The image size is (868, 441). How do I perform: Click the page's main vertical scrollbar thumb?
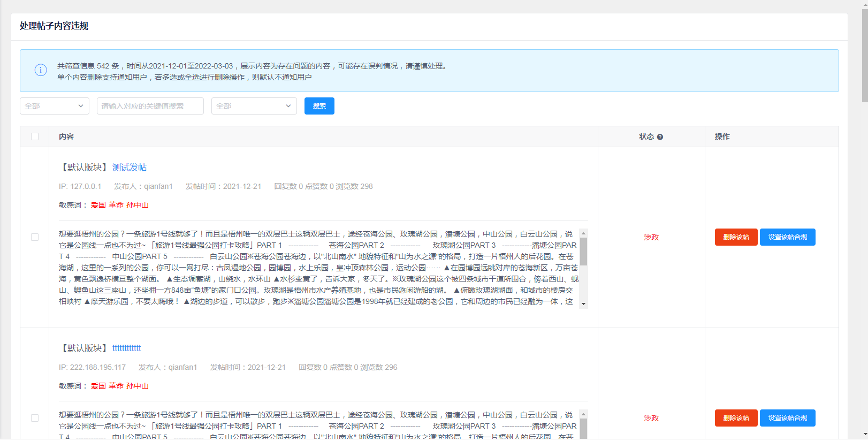864,55
